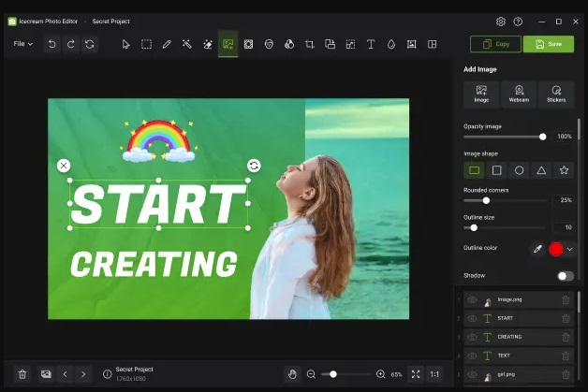This screenshot has height=392, width=588.
Task: Click the red outline color swatch
Action: point(555,249)
